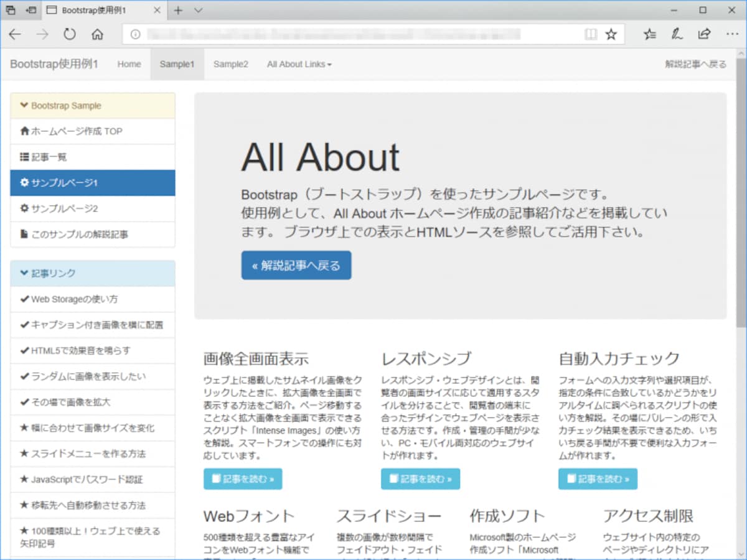Open 記事一覧 in the sidebar

[93, 157]
